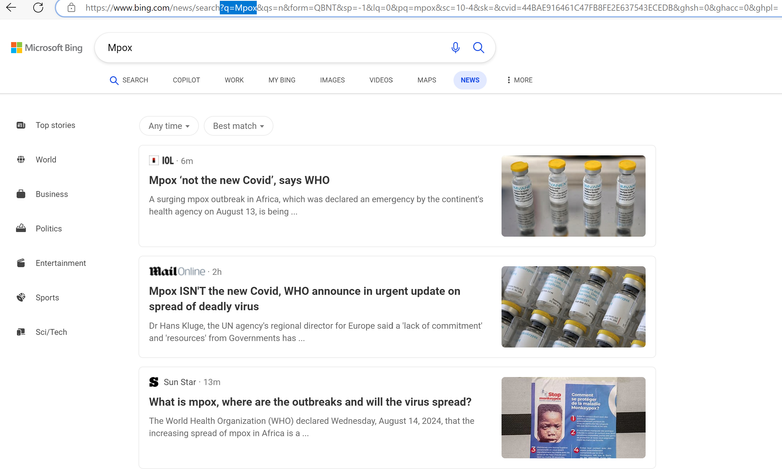
Task: Click the Politics capitol icon
Action: click(21, 229)
